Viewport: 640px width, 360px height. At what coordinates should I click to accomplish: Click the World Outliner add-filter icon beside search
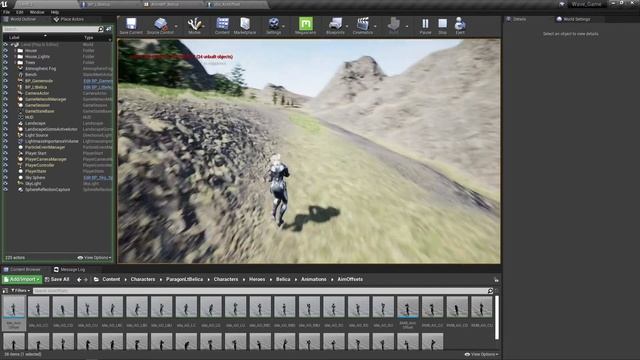tap(109, 29)
